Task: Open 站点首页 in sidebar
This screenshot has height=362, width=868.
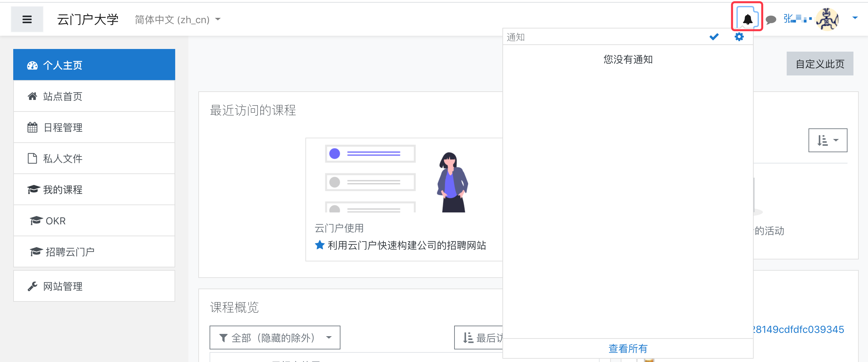Action: pyautogui.click(x=94, y=96)
